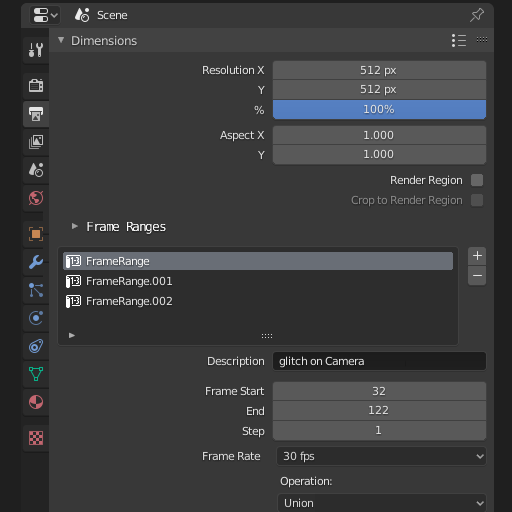The height and width of the screenshot is (512, 512).
Task: Click the list resize grip handle
Action: pyautogui.click(x=267, y=336)
